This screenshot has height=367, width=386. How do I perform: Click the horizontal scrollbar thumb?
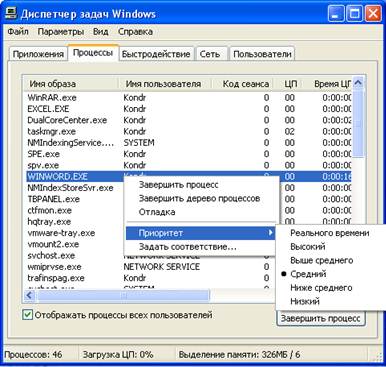(x=123, y=295)
